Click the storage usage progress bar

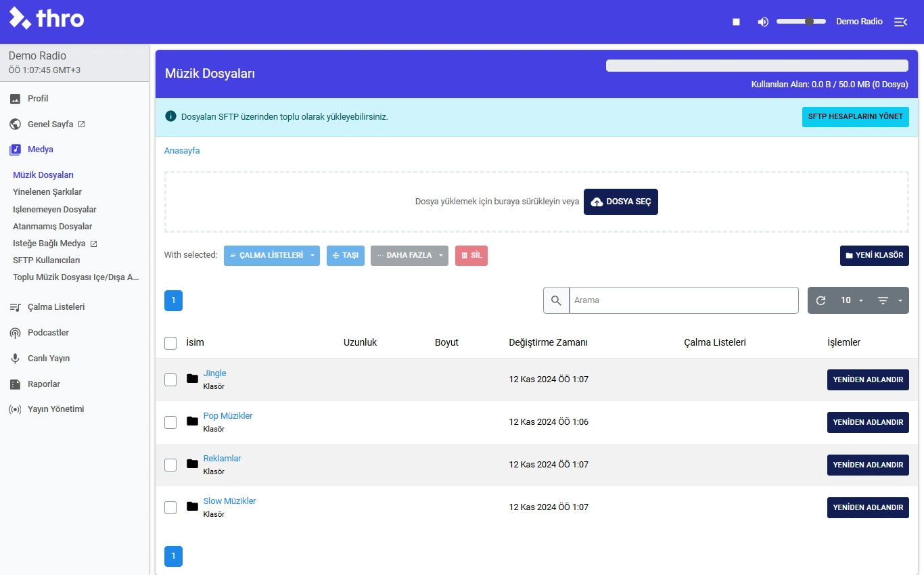click(757, 66)
